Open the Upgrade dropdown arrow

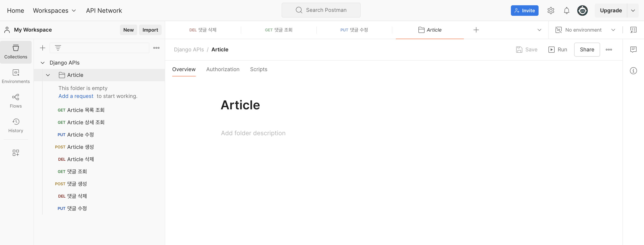pos(633,11)
